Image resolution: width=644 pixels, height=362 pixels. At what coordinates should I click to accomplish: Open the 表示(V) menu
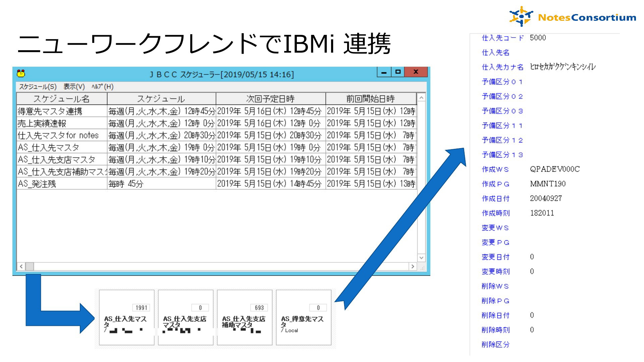coord(74,87)
